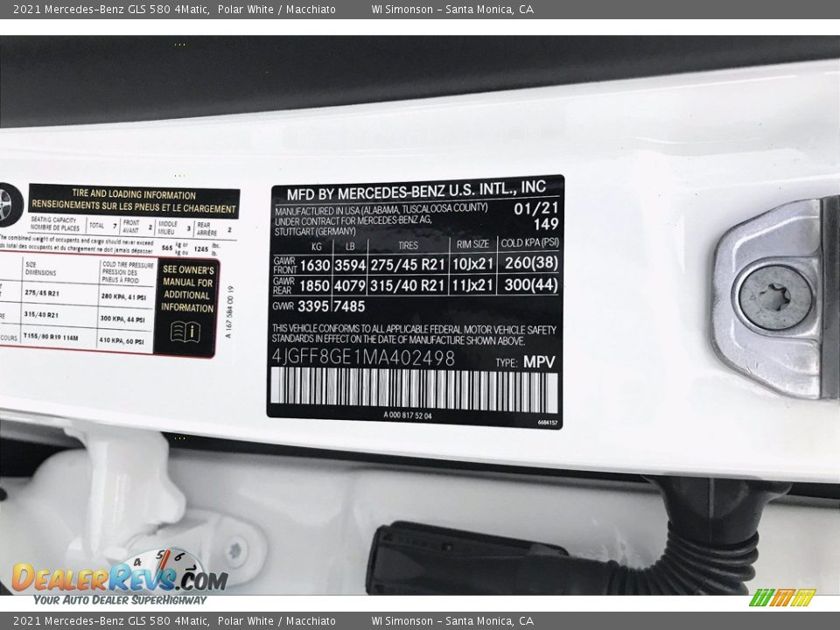The height and width of the screenshot is (630, 840).
Task: Click header title '2021 Mercedes-Benz GLS 580 4Matic'
Action: [111, 9]
